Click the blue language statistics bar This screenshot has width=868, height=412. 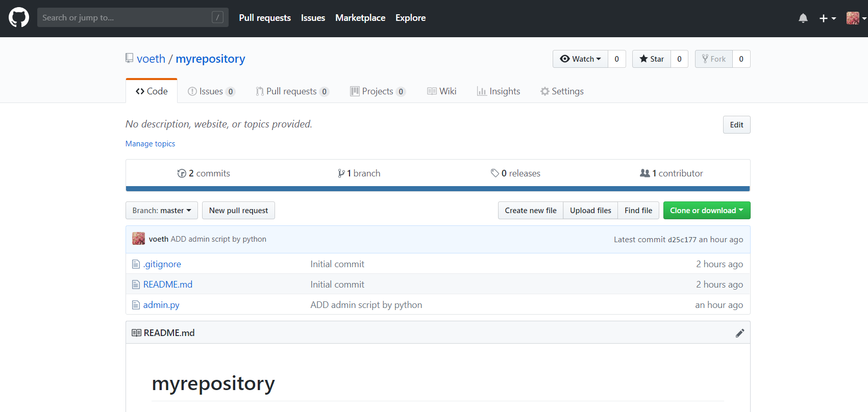pos(438,189)
